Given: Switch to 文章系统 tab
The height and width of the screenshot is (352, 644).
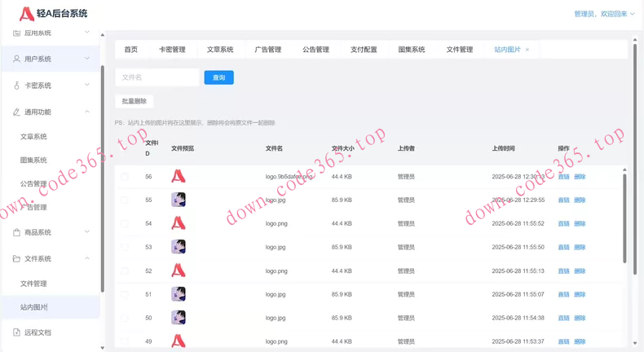Looking at the screenshot, I should tap(220, 50).
